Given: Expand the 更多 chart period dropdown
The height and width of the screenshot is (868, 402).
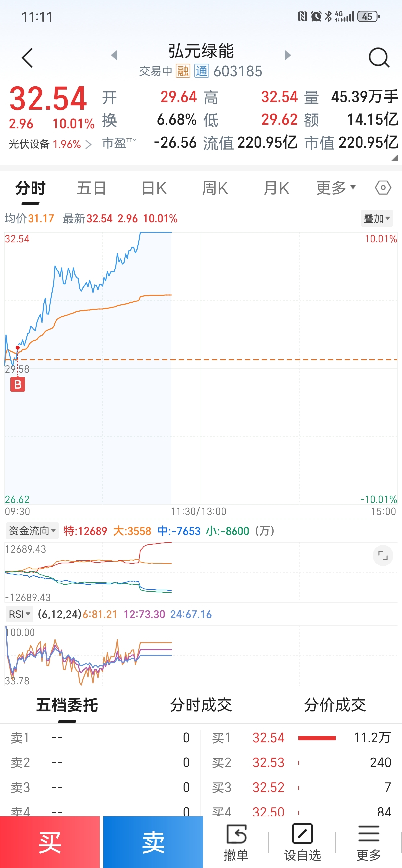Looking at the screenshot, I should [336, 188].
